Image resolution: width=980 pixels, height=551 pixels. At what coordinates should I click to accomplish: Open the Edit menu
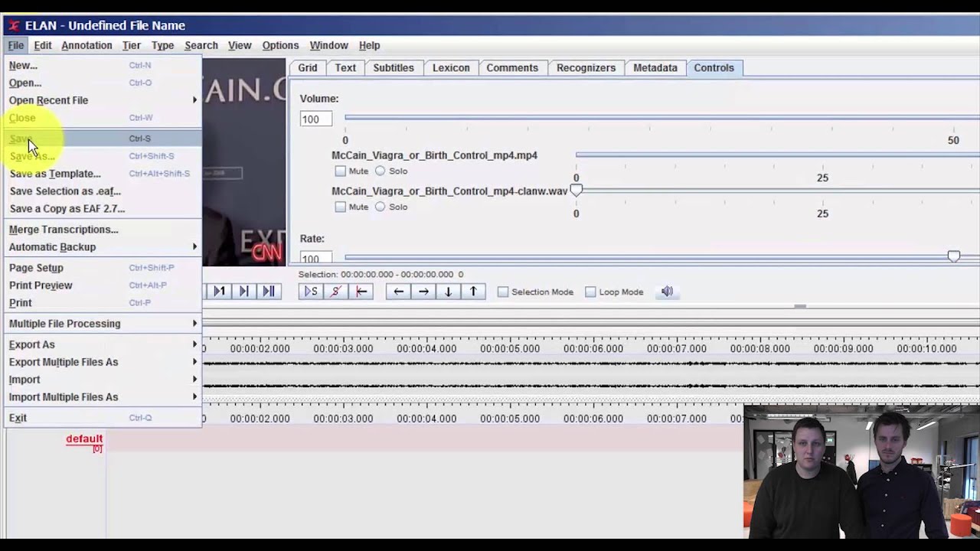(43, 45)
